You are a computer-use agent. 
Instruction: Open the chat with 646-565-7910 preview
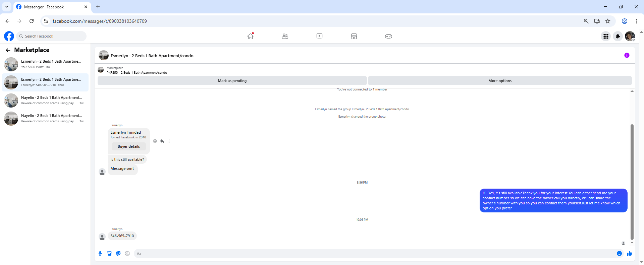point(46,82)
